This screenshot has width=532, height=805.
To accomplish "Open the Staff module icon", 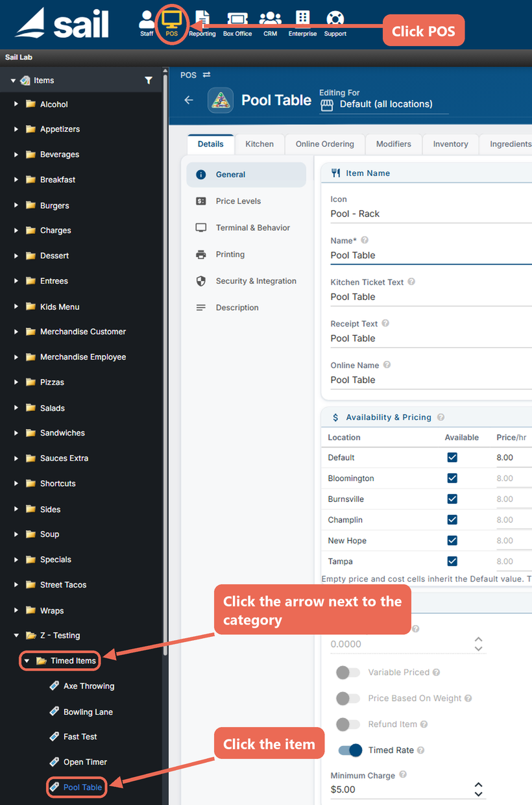I will (147, 23).
